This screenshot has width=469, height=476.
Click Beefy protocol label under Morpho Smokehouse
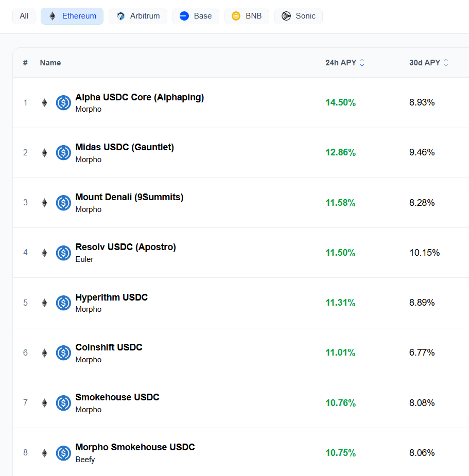pyautogui.click(x=85, y=460)
